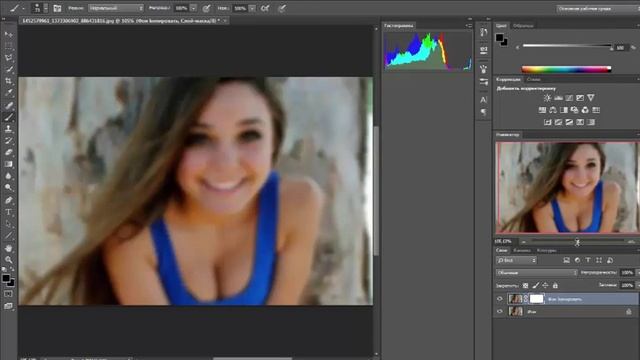Close the open document tab
The image size is (640, 360).
(x=225, y=20)
